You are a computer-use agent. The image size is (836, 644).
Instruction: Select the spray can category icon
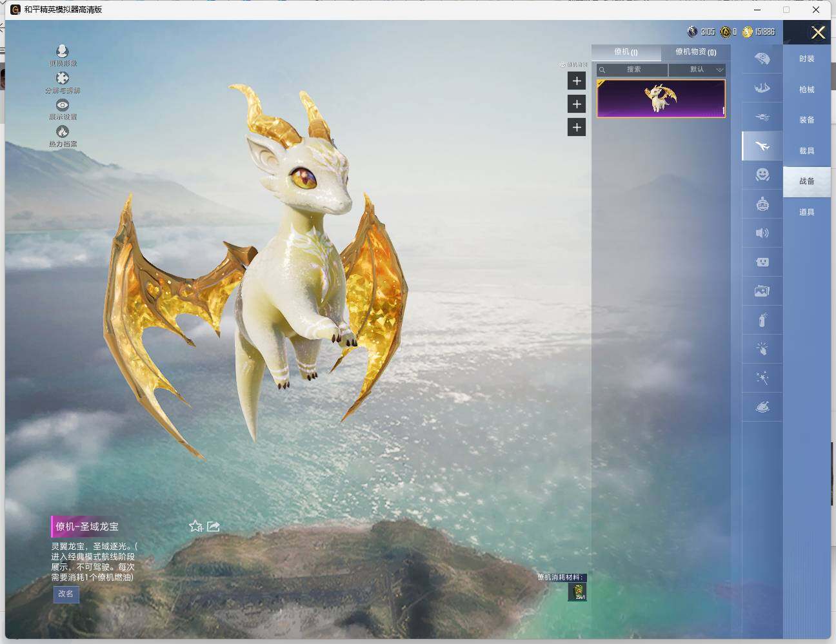[762, 320]
